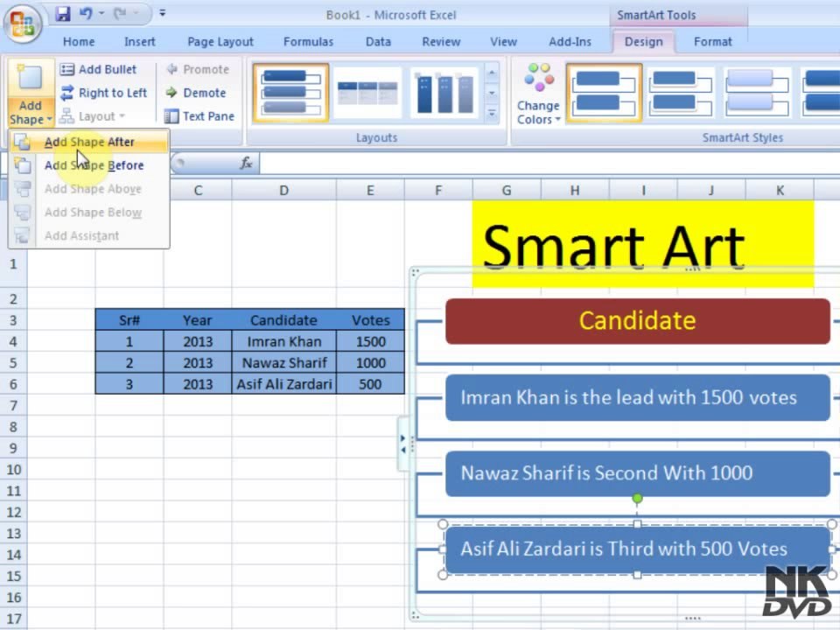Click the formula bar fx icon

246,163
